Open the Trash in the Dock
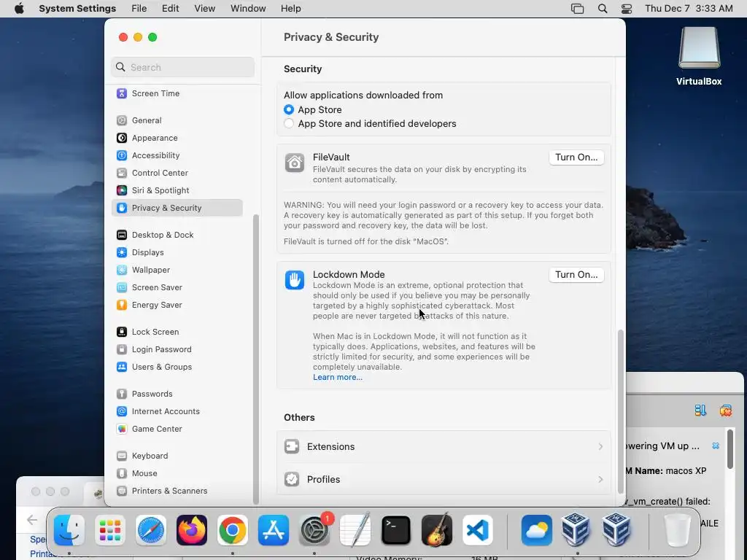This screenshot has height=560, width=747. (x=677, y=530)
